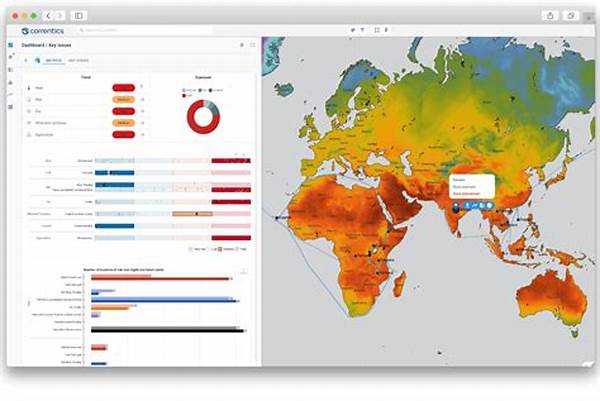Click the red risk badge in the Heat row
Screen dimensions: 600x401
[124, 88]
